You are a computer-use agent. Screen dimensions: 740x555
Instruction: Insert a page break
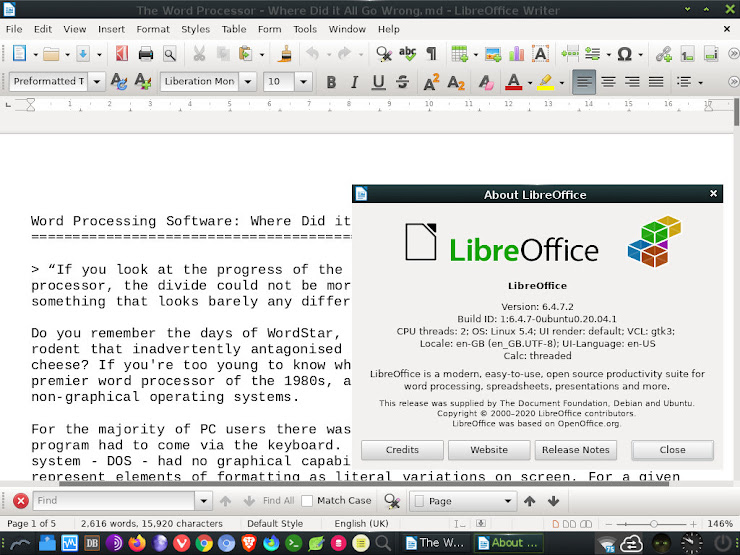pyautogui.click(x=570, y=54)
